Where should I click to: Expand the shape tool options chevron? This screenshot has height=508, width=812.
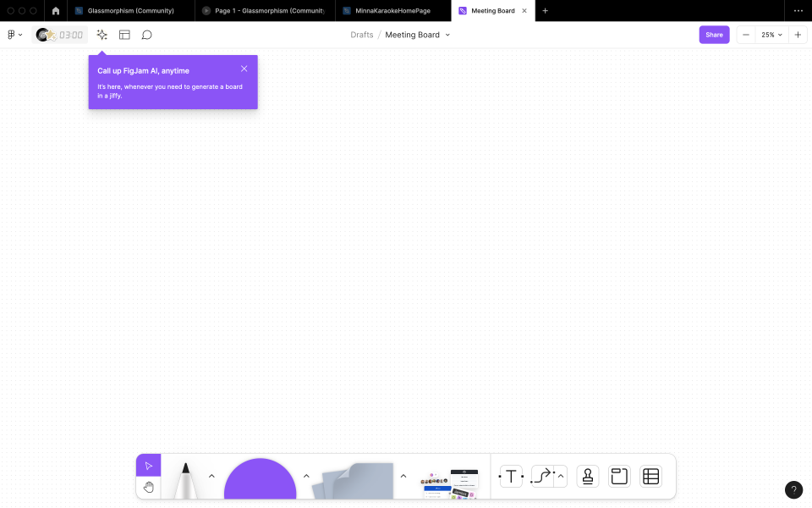[x=306, y=476]
